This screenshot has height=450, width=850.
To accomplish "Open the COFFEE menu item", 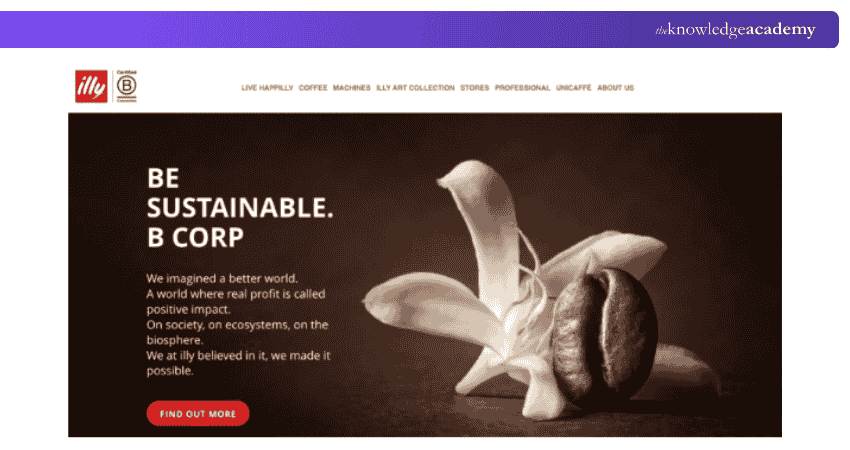I will [313, 88].
